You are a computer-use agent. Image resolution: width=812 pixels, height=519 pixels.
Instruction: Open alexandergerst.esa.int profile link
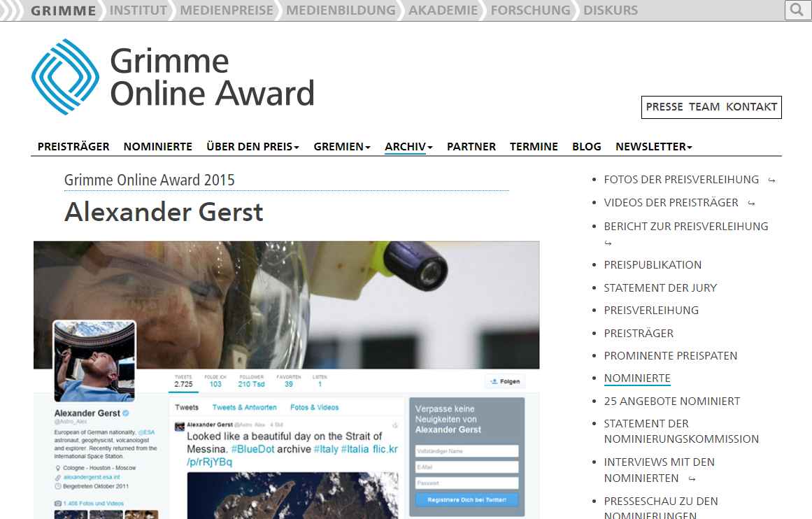(x=92, y=477)
